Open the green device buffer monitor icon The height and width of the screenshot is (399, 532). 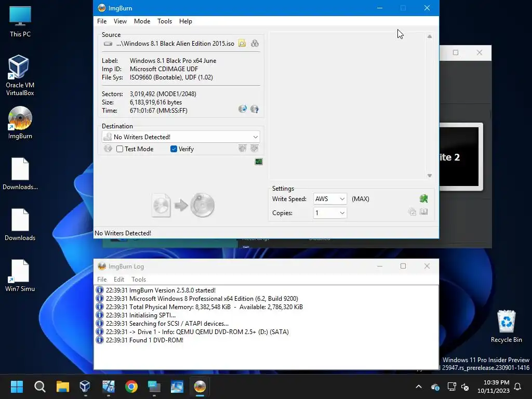[x=259, y=162]
